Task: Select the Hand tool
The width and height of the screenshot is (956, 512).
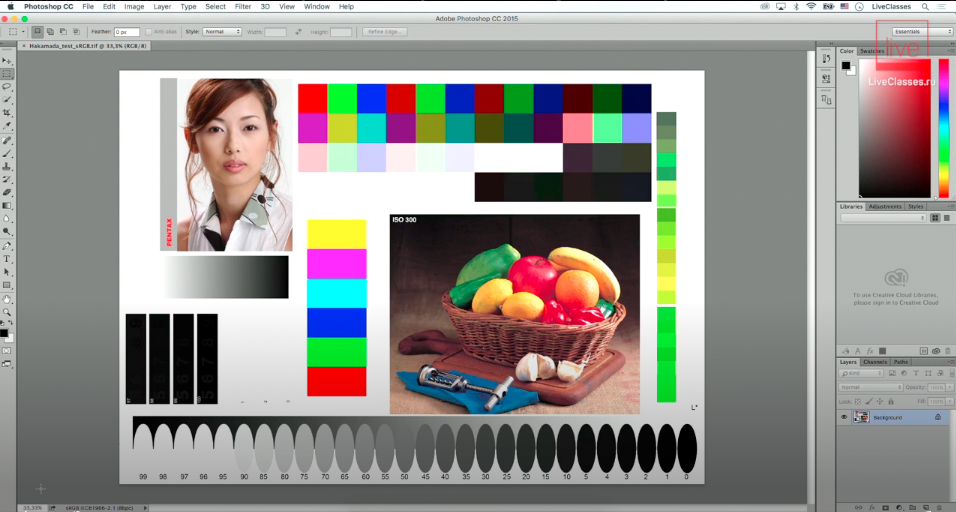Action: [7, 299]
